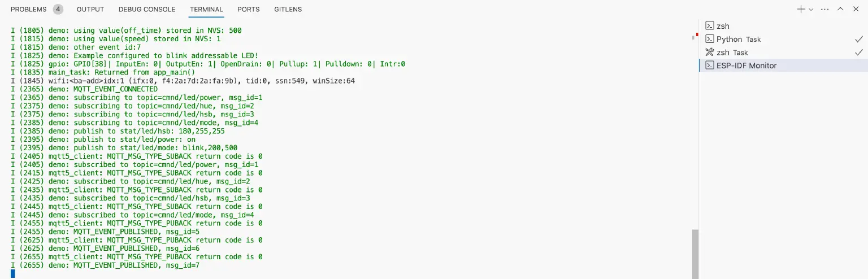Create a new terminal with plus icon

click(x=800, y=9)
